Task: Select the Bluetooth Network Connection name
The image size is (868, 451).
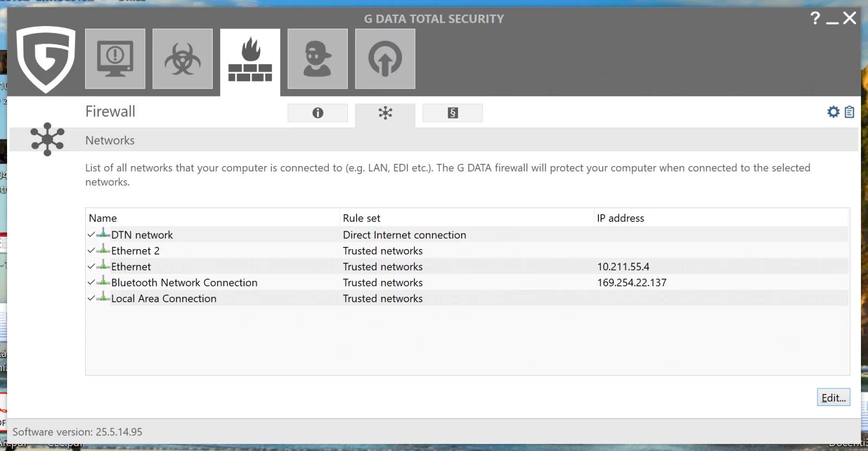Action: [184, 283]
